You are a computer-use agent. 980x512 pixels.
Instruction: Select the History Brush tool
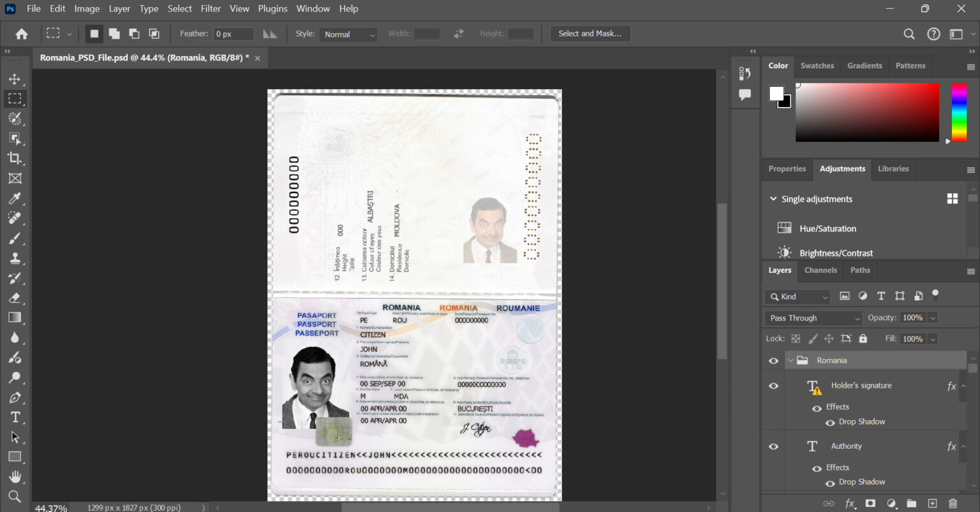pos(15,278)
